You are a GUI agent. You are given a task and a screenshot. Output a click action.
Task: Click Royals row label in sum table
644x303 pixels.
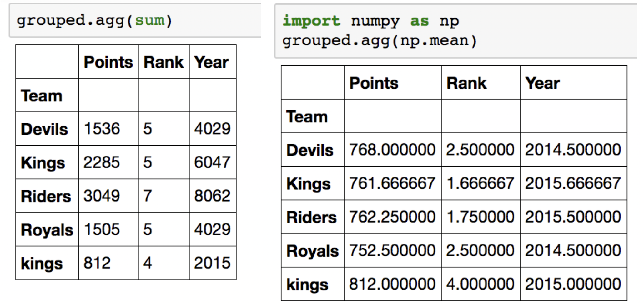point(47,230)
